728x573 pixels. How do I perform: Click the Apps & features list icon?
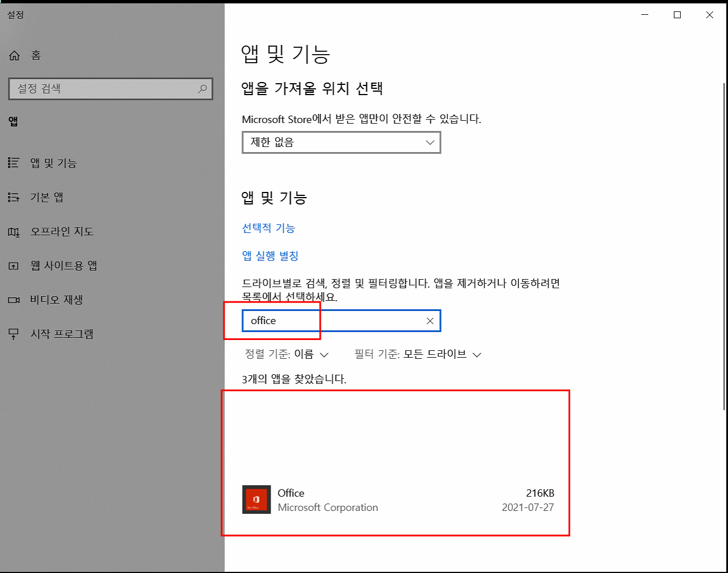pos(14,163)
